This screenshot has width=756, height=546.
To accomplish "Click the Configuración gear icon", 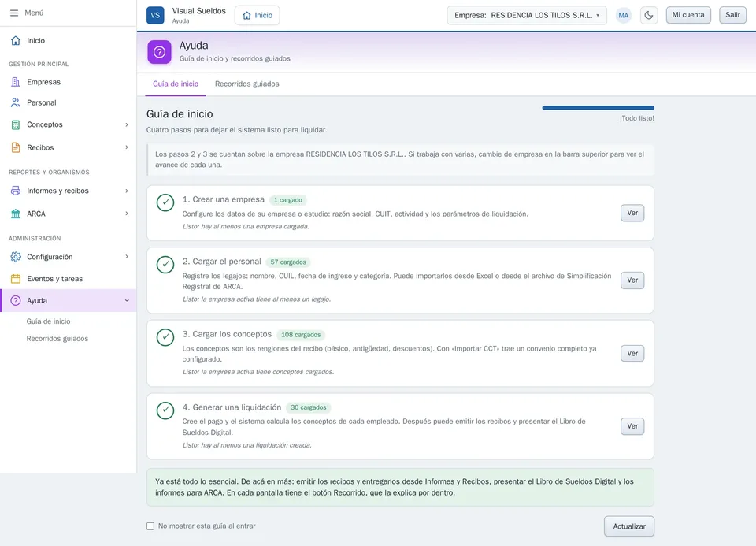I will pyautogui.click(x=16, y=257).
